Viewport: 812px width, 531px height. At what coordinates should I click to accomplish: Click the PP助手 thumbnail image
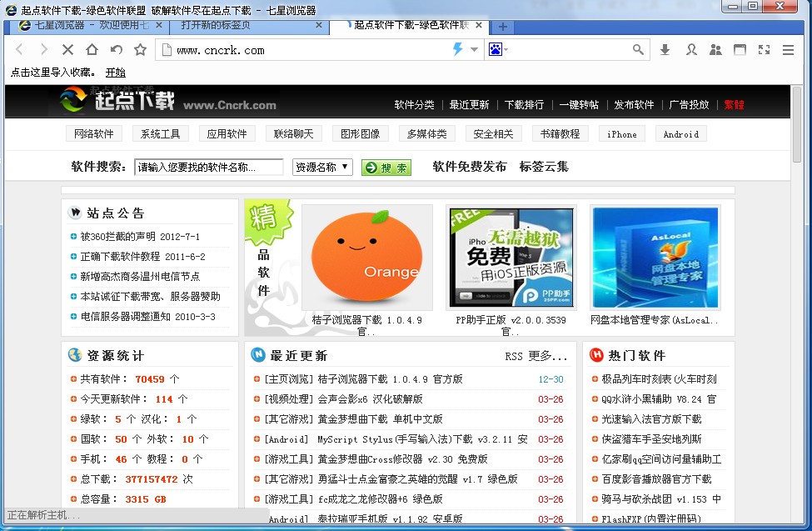point(511,258)
